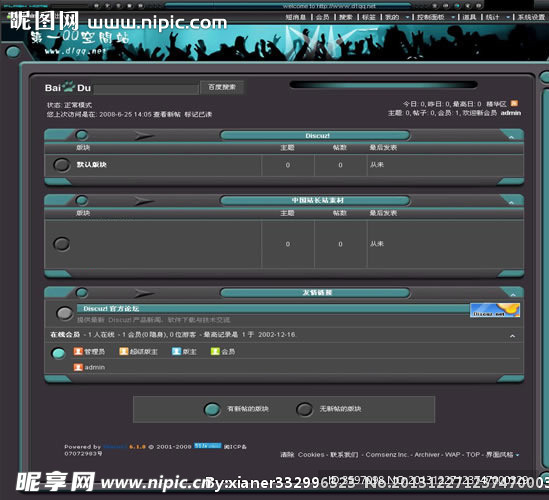Click the forum icon in 中国站长站素材 section
This screenshot has width=549, height=500.
pyautogui.click(x=62, y=244)
